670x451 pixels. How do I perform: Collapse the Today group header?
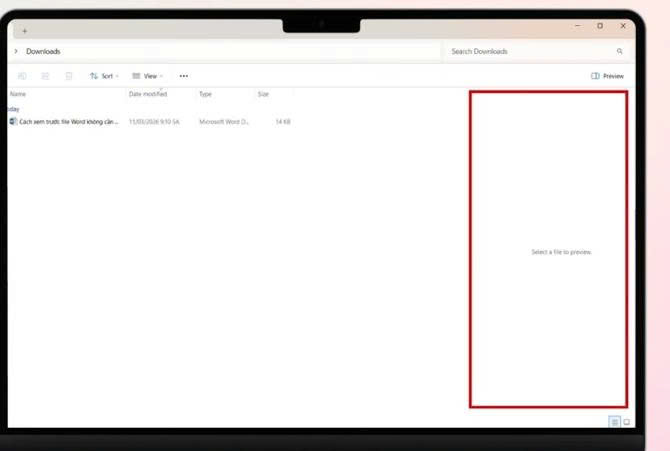pos(13,109)
